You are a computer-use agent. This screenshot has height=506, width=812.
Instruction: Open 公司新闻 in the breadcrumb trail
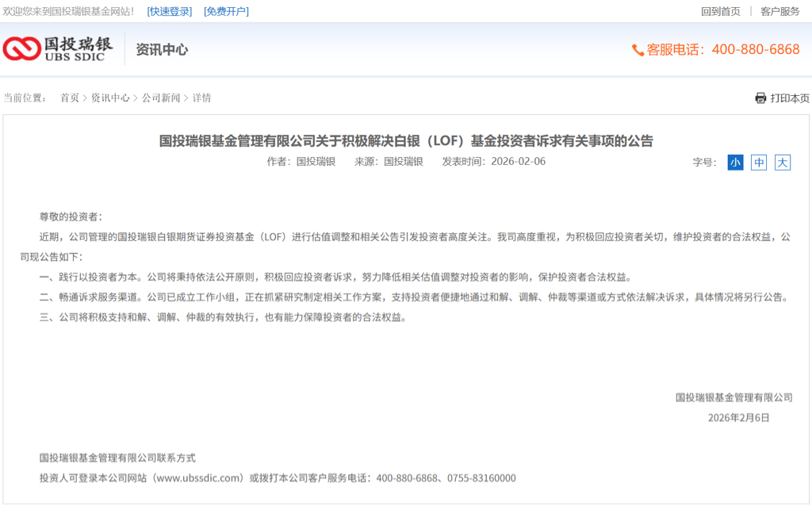161,98
